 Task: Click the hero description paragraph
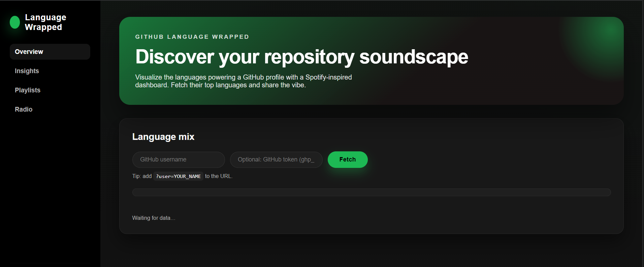[x=243, y=81]
